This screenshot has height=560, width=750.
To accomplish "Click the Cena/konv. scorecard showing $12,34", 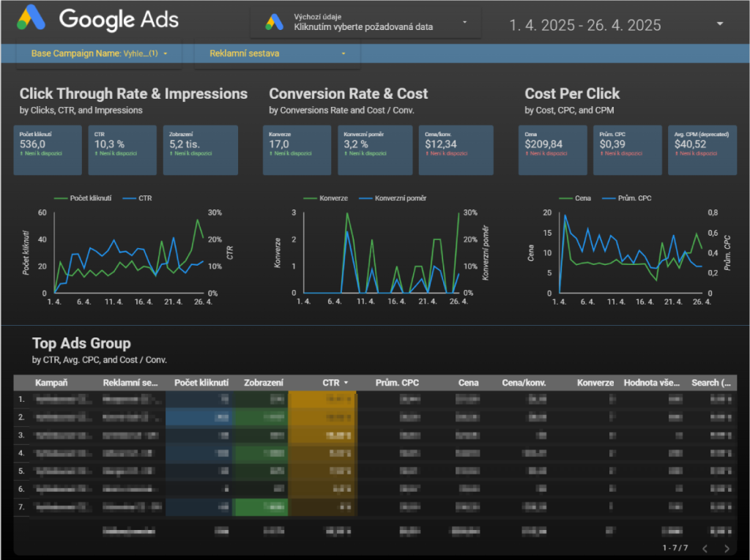I will coord(456,150).
